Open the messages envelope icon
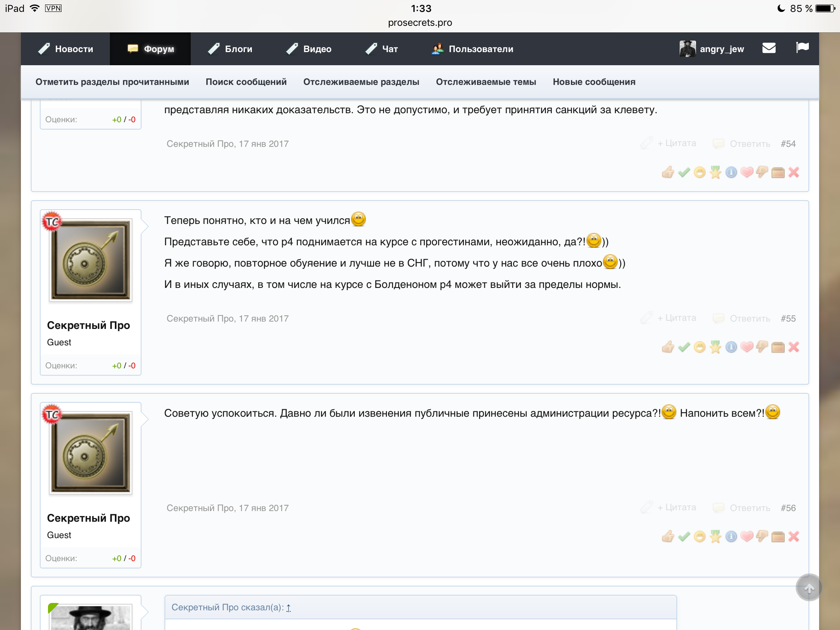This screenshot has width=840, height=630. (x=769, y=48)
